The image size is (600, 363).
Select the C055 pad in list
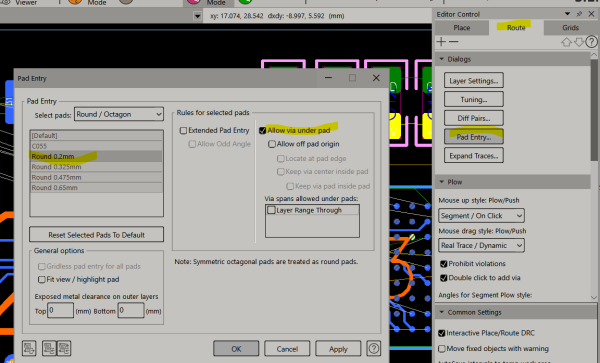pyautogui.click(x=96, y=146)
